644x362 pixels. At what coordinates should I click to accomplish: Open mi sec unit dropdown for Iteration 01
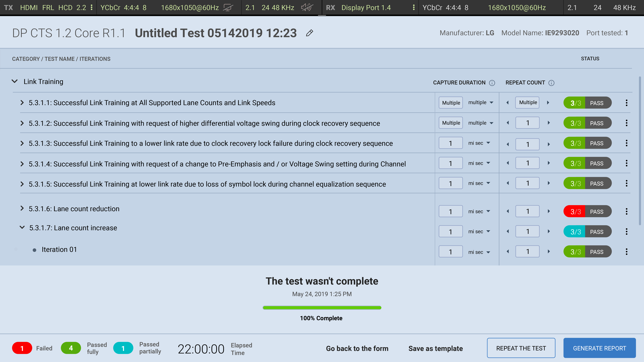coord(479,252)
